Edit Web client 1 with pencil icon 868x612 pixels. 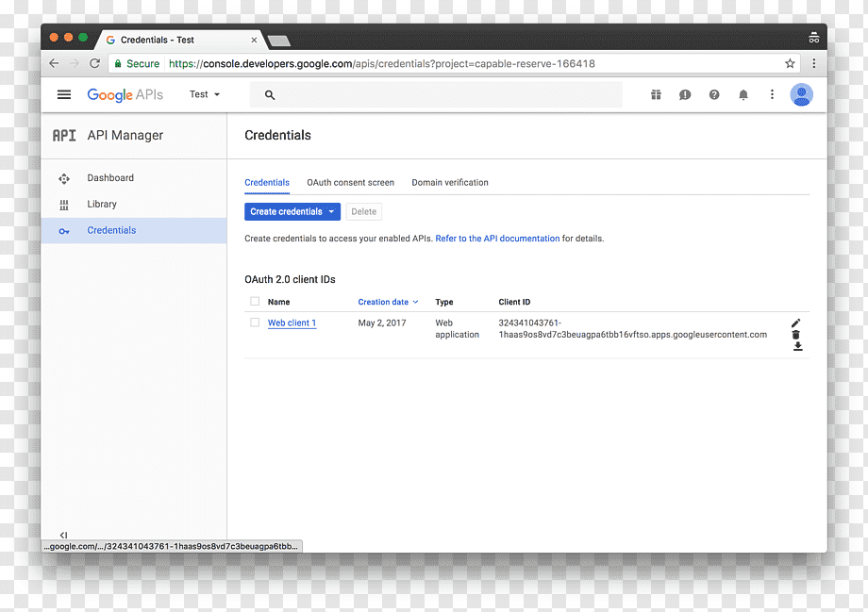point(795,323)
